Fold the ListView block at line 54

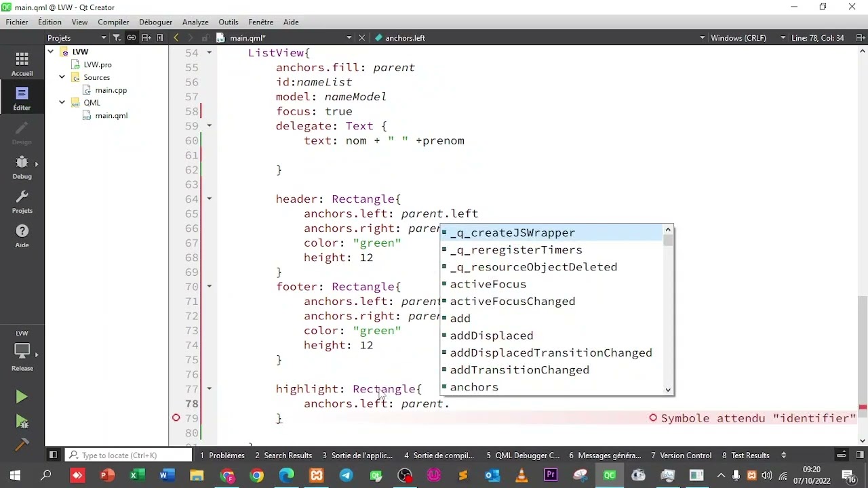(209, 53)
